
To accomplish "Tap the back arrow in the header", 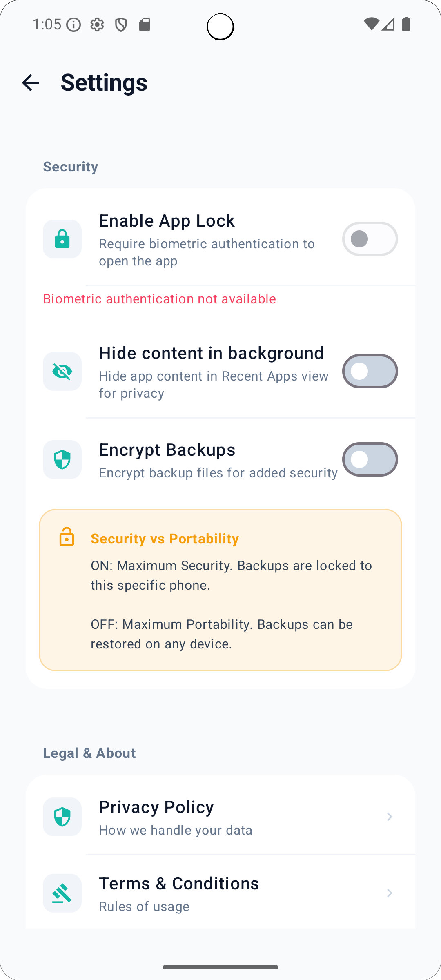I will [x=31, y=83].
